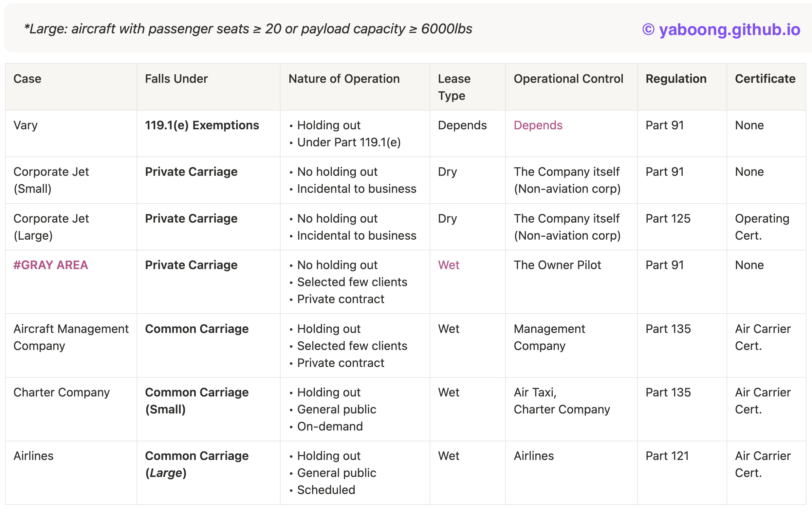Screen dimensions: 812x512
Task: Click the Regulation column header
Action: pos(676,79)
